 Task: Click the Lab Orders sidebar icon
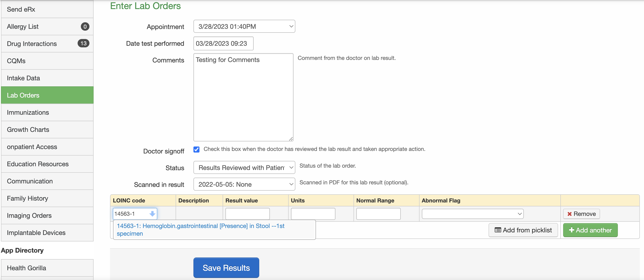coord(46,95)
